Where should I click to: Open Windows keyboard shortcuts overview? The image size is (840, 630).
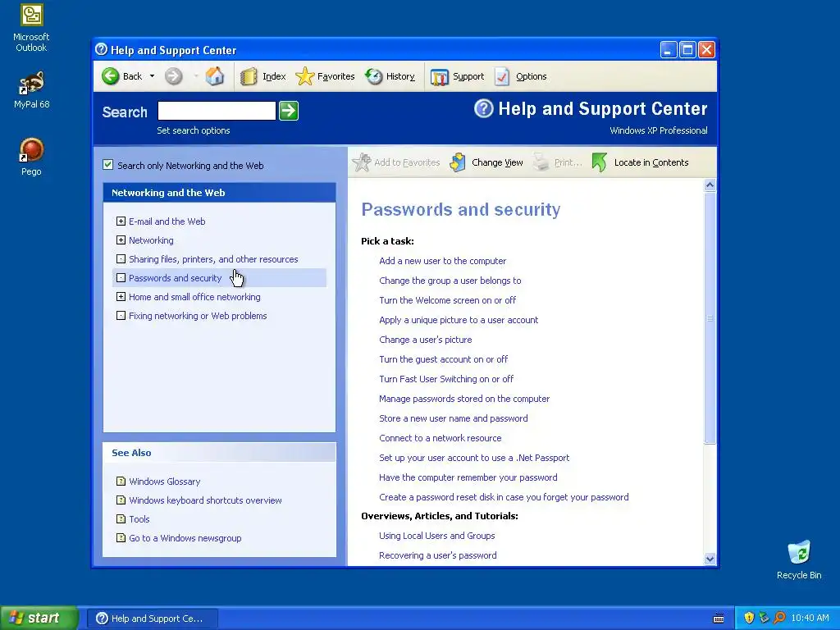click(x=205, y=500)
